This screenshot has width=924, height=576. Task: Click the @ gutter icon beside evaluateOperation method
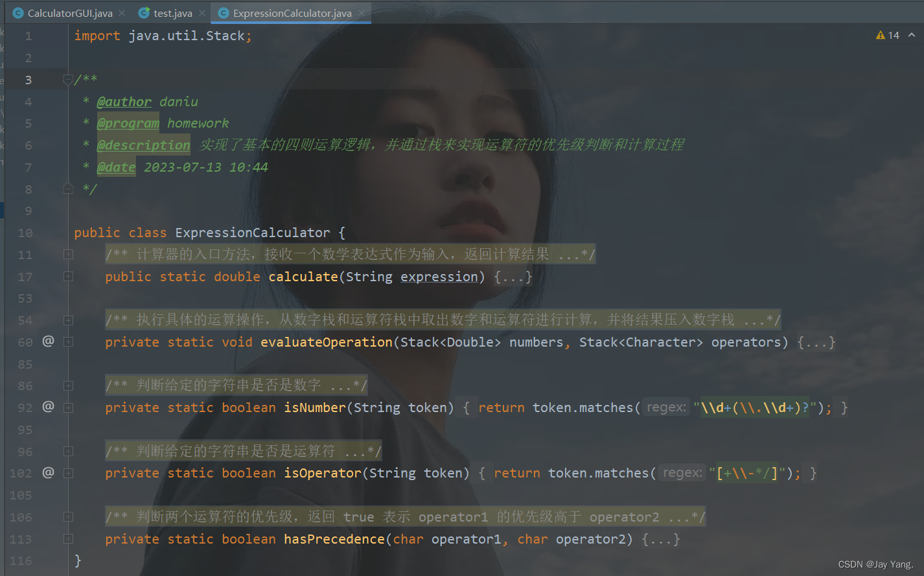click(x=47, y=341)
